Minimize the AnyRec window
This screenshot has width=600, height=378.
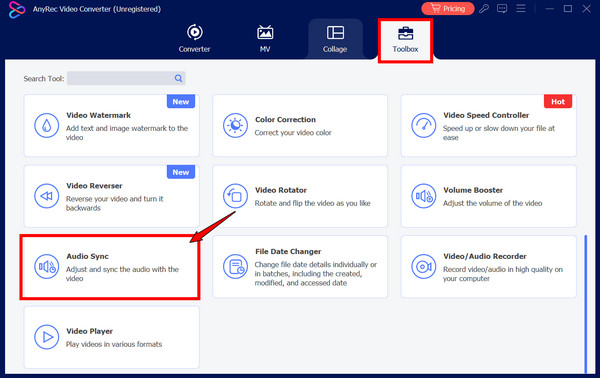click(x=549, y=8)
